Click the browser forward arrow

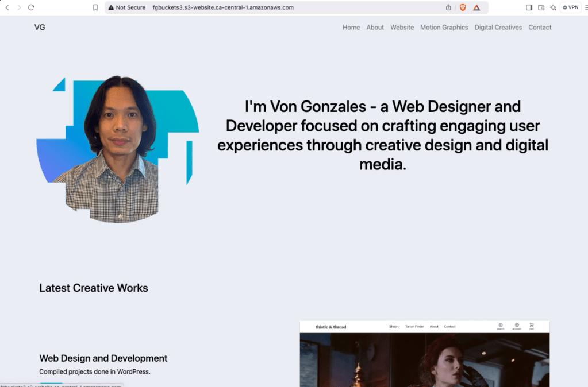pos(19,7)
